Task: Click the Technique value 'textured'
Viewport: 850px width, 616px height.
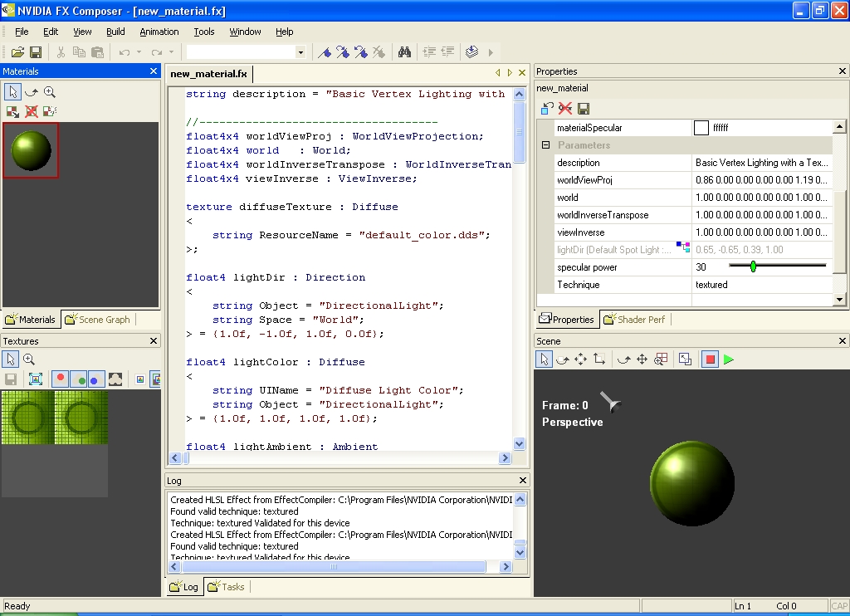Action: (711, 285)
